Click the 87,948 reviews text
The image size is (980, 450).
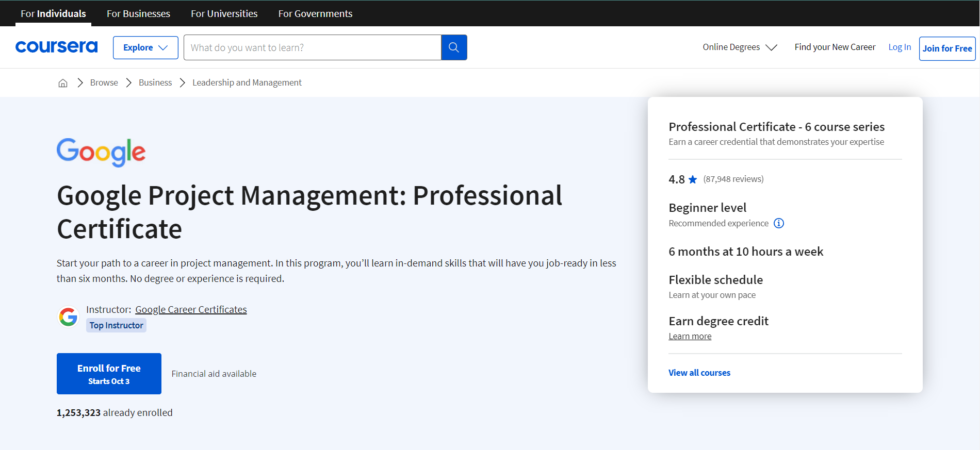click(733, 179)
